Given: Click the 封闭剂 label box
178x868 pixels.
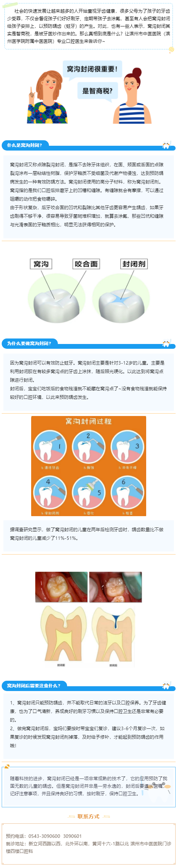Looking at the screenshot, I should pyautogui.click(x=134, y=264).
